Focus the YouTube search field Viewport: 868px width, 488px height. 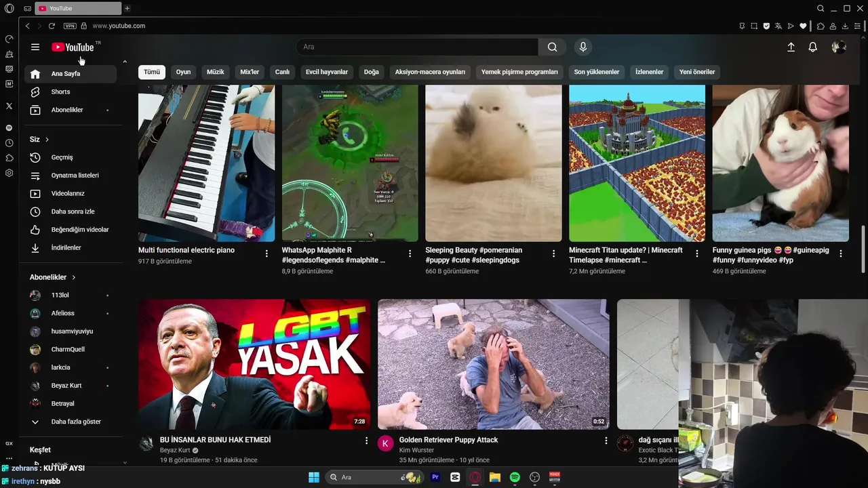[417, 47]
